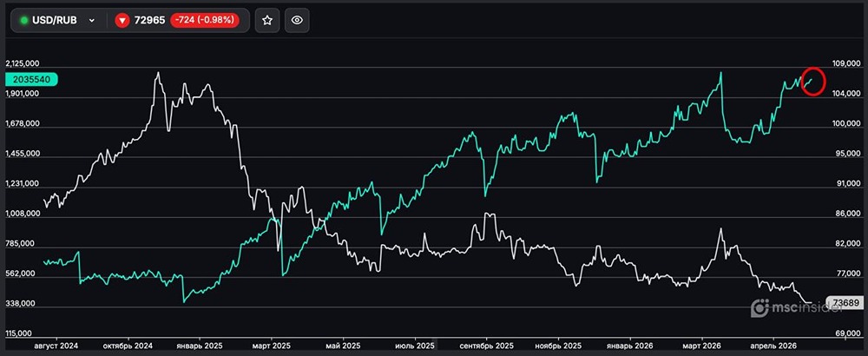Select the апрель 2026 time axis label
The width and height of the screenshot is (868, 356).
pos(773,346)
